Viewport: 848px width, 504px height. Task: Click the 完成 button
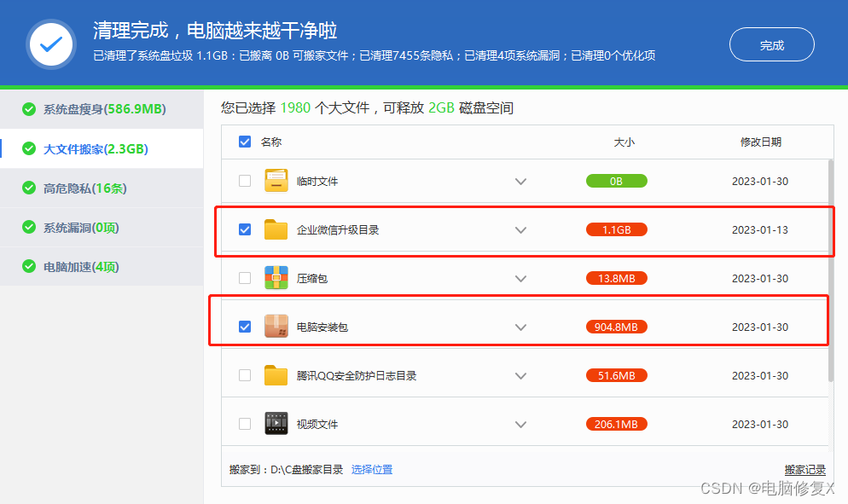772,45
